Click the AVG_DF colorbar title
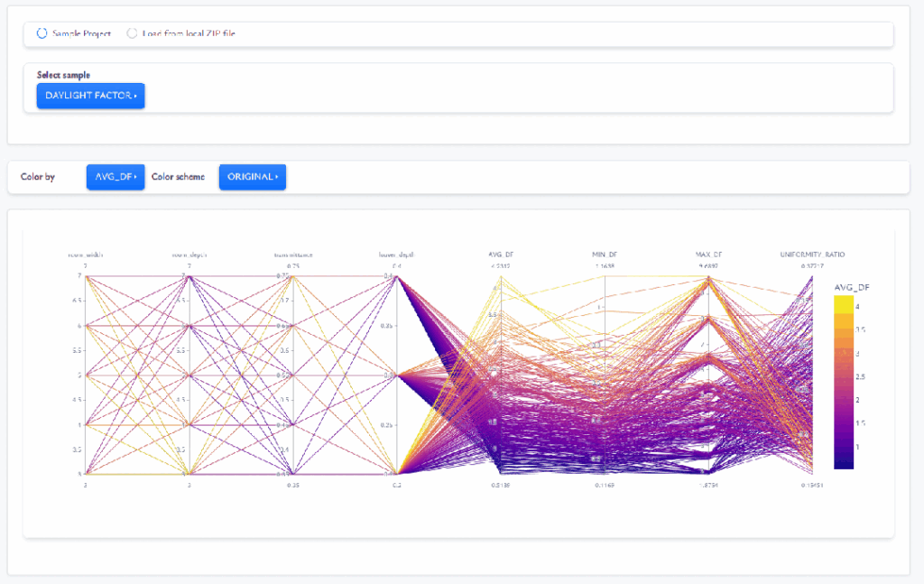This screenshot has width=924, height=584. (852, 287)
